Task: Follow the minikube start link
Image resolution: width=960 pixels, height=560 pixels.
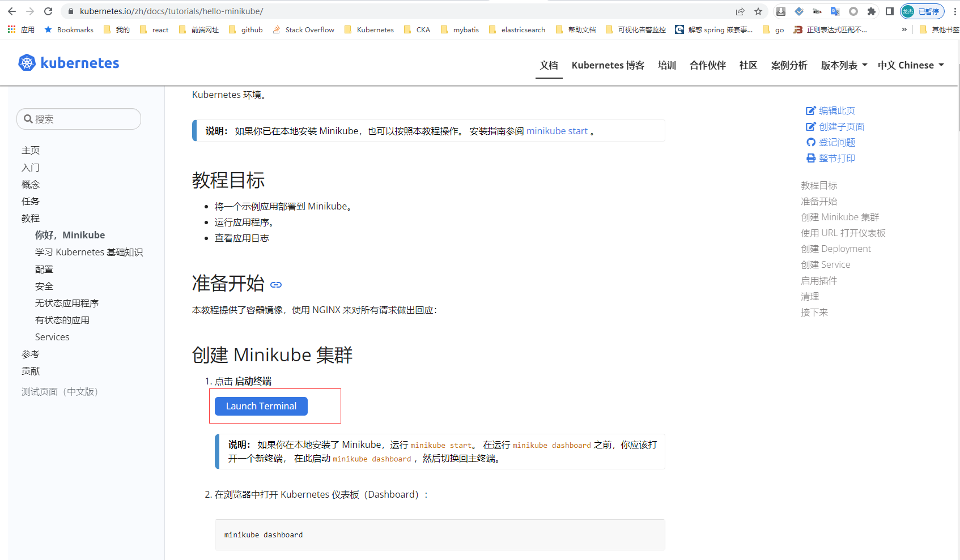Action: (x=557, y=131)
